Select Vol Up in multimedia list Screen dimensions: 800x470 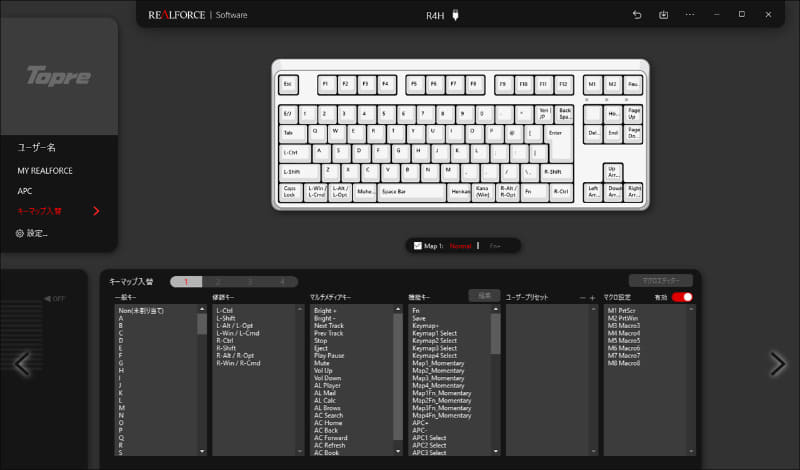coord(323,370)
